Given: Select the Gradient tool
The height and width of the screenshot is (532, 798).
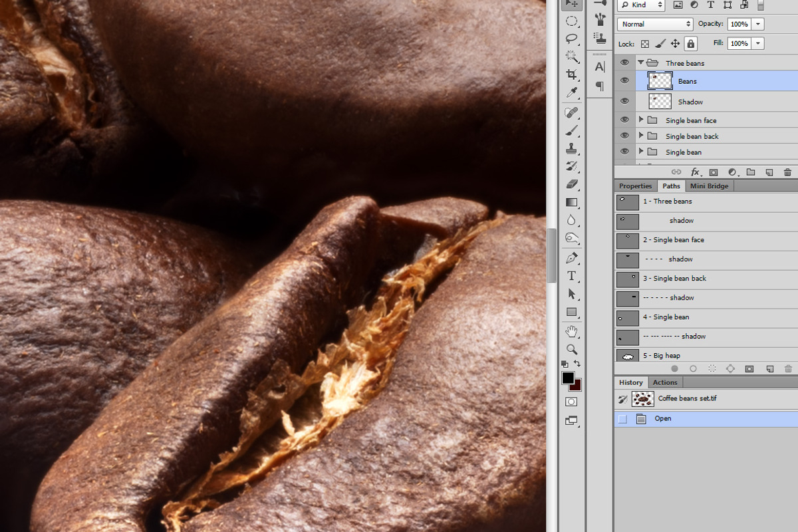Looking at the screenshot, I should (571, 202).
